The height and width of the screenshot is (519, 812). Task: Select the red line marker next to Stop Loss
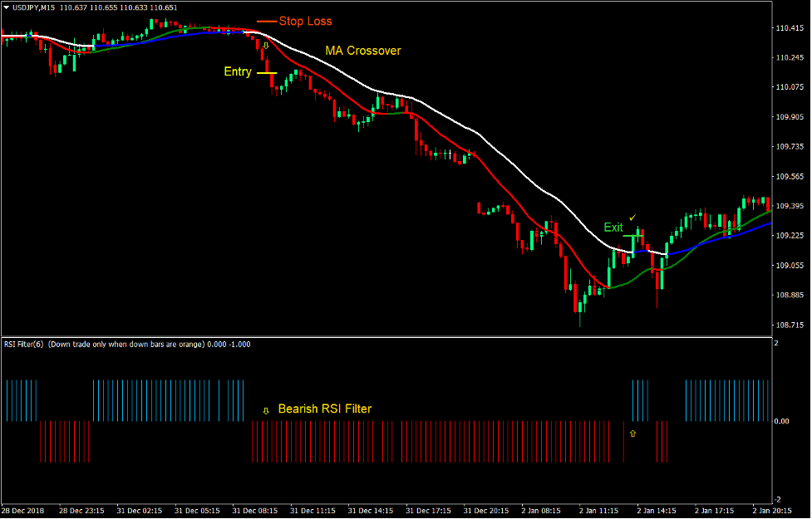pos(268,21)
